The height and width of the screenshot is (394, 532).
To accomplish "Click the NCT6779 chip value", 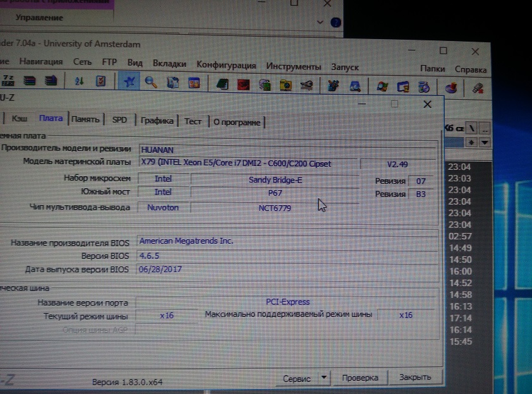I will pyautogui.click(x=275, y=208).
